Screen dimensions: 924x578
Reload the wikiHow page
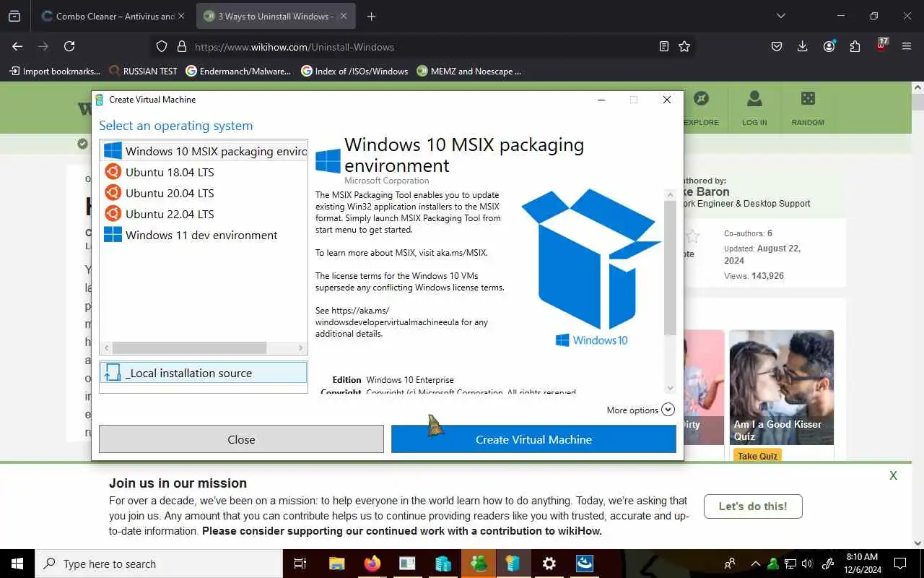[69, 46]
